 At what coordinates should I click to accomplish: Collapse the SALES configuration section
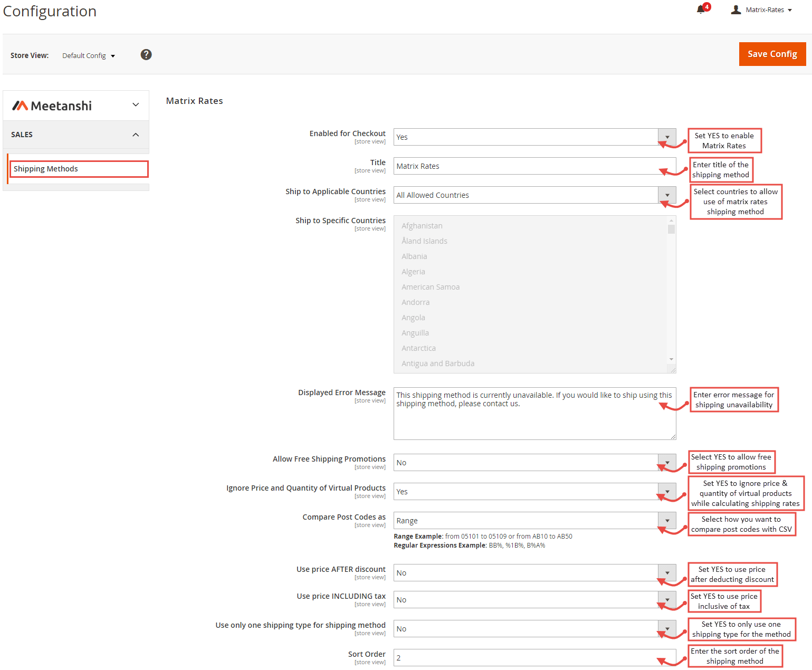click(76, 135)
